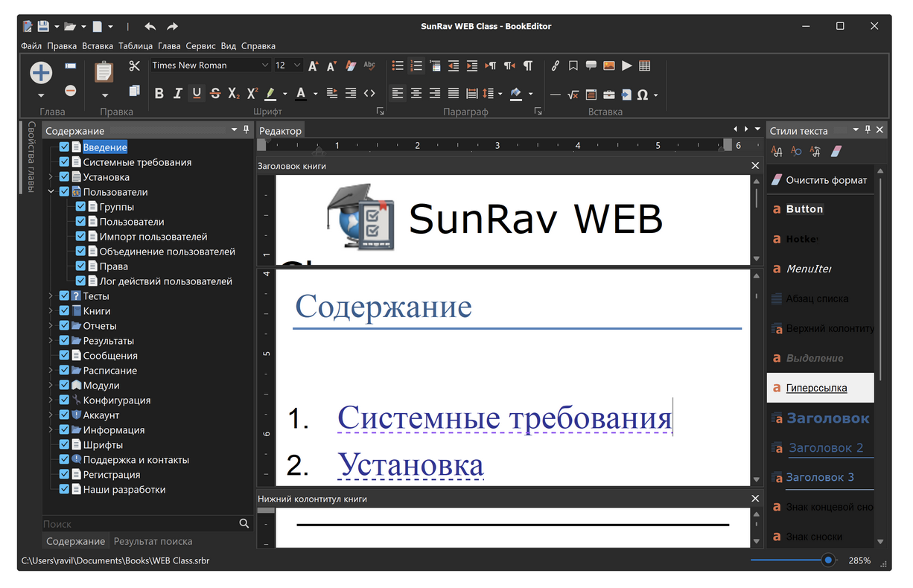Image resolution: width=913 pixels, height=588 pixels.
Task: Apply the Гиперссылка text style
Action: click(820, 388)
